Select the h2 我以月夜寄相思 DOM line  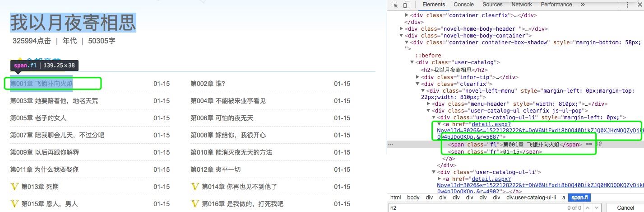pyautogui.click(x=454, y=70)
